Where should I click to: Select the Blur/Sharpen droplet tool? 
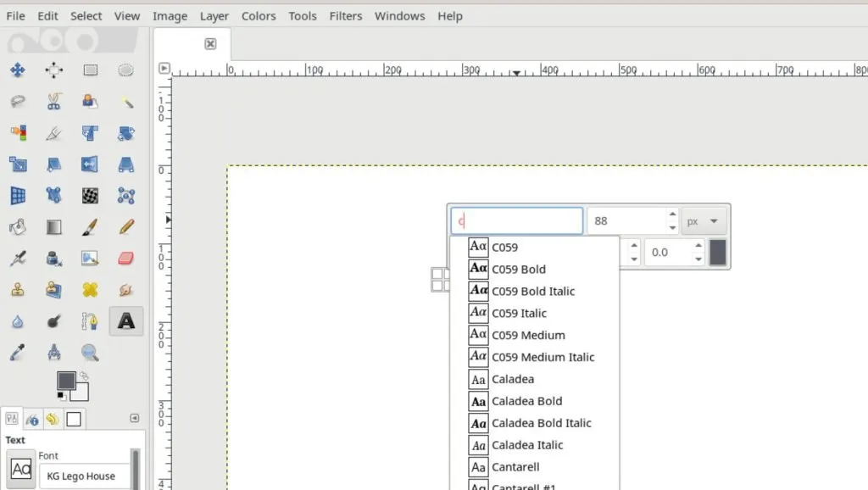[x=18, y=321]
